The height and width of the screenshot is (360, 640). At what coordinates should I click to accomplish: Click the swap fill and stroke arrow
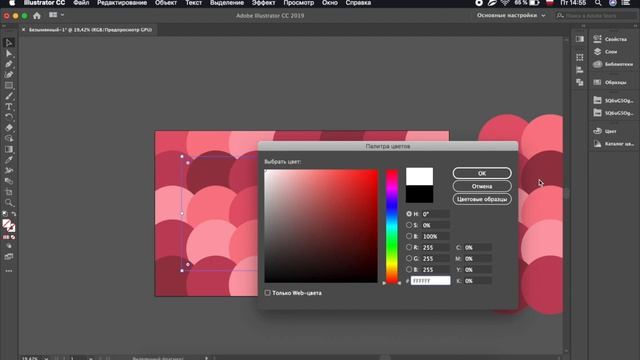tap(14, 214)
